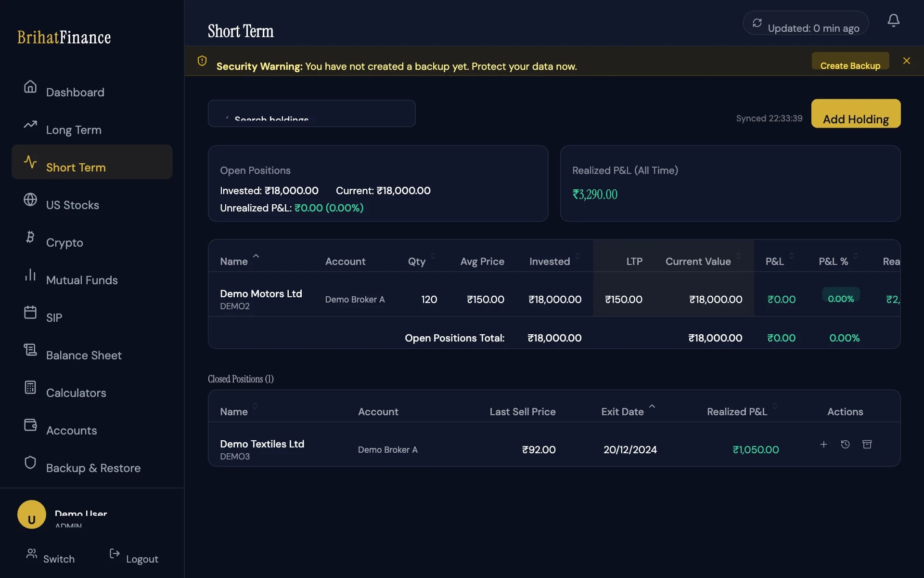Sort open positions by Name
The height and width of the screenshot is (578, 924).
pos(239,261)
